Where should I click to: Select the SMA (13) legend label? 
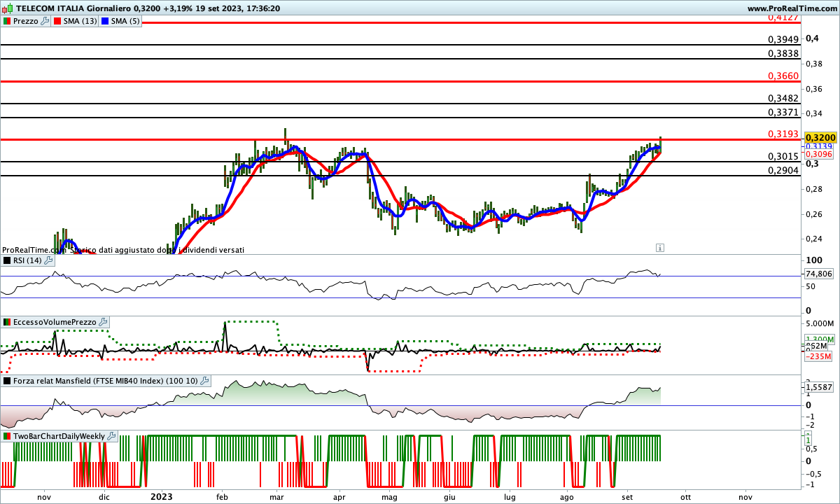80,22
